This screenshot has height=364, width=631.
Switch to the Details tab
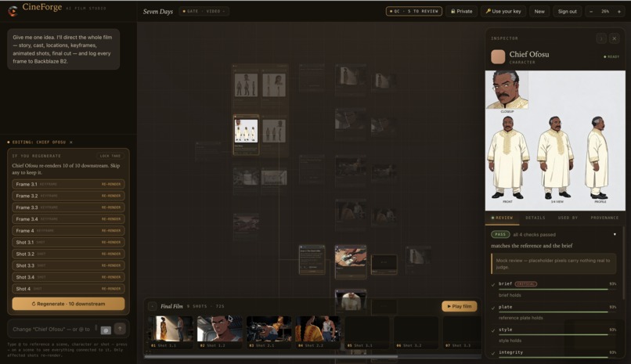pos(535,218)
